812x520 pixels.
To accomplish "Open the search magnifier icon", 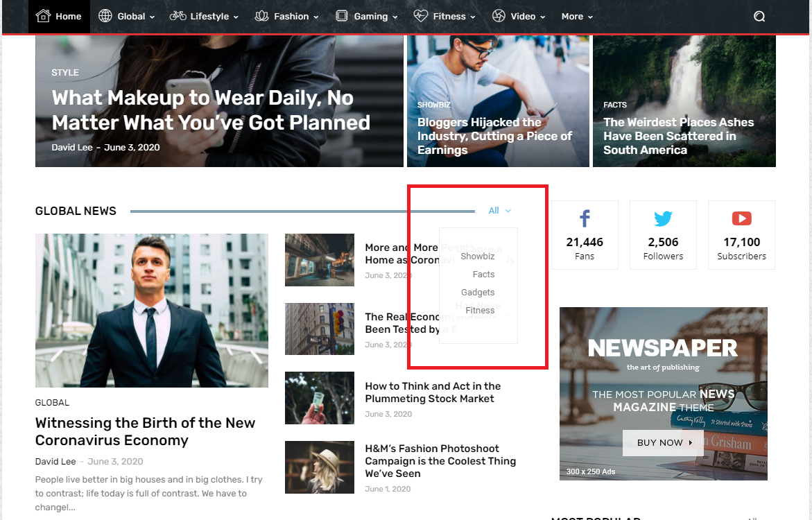I will pos(759,17).
